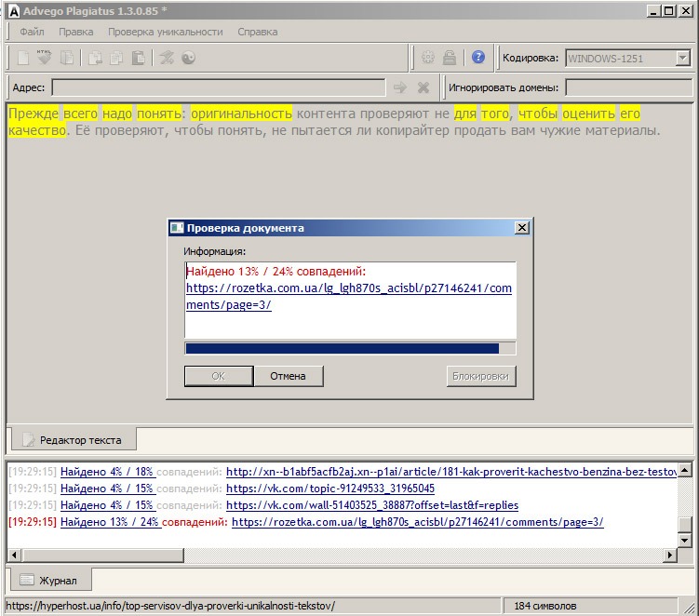
Task: Open the vk.com/wall-51403525 link
Action: point(372,505)
